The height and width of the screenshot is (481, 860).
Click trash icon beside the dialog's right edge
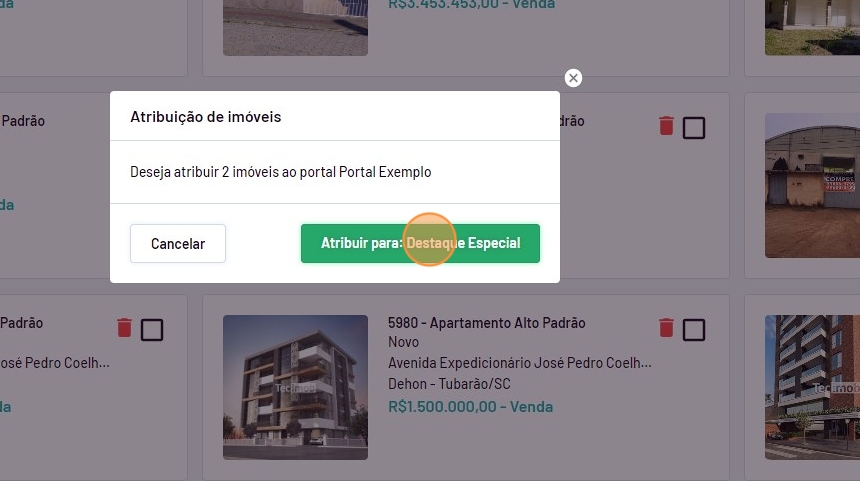click(x=666, y=126)
